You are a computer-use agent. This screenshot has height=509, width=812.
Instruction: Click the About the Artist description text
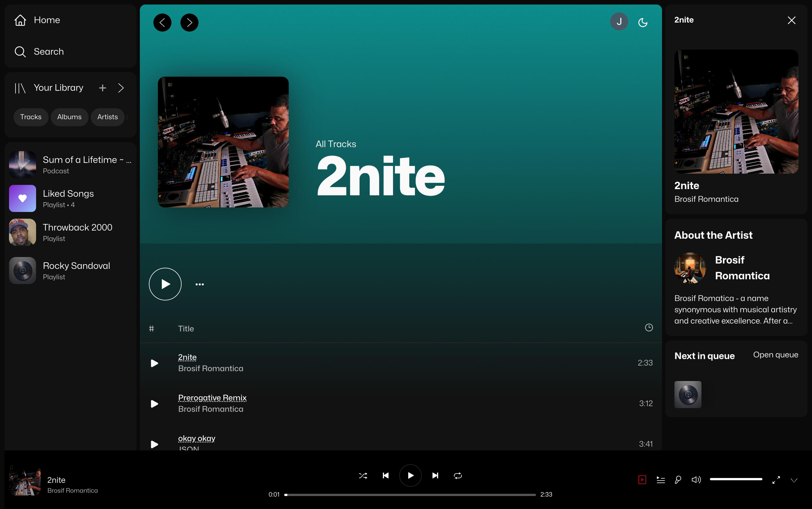pyautogui.click(x=736, y=309)
